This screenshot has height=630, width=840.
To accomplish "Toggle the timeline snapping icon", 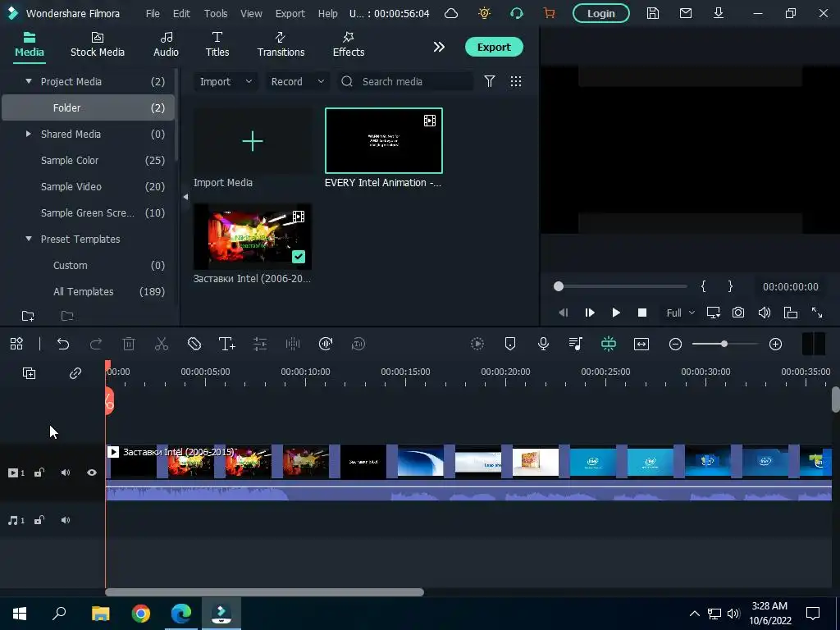I will coord(608,344).
